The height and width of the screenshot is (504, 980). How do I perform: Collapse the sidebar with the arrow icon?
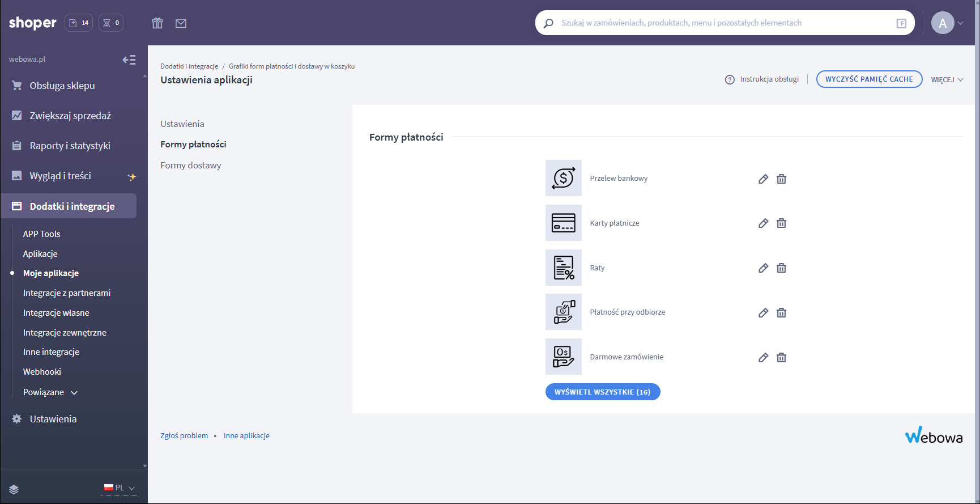point(129,60)
